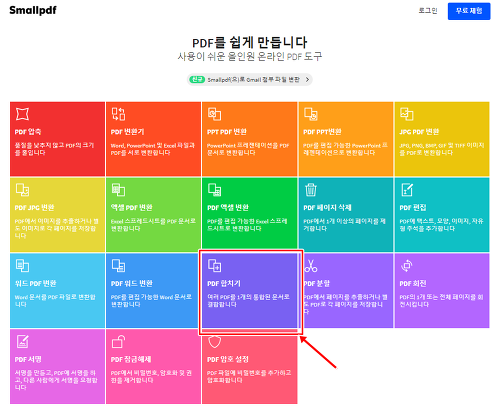This screenshot has height=413, width=500.
Task: Open the PDF 페이지 삭제 tool title
Action: pos(327,208)
